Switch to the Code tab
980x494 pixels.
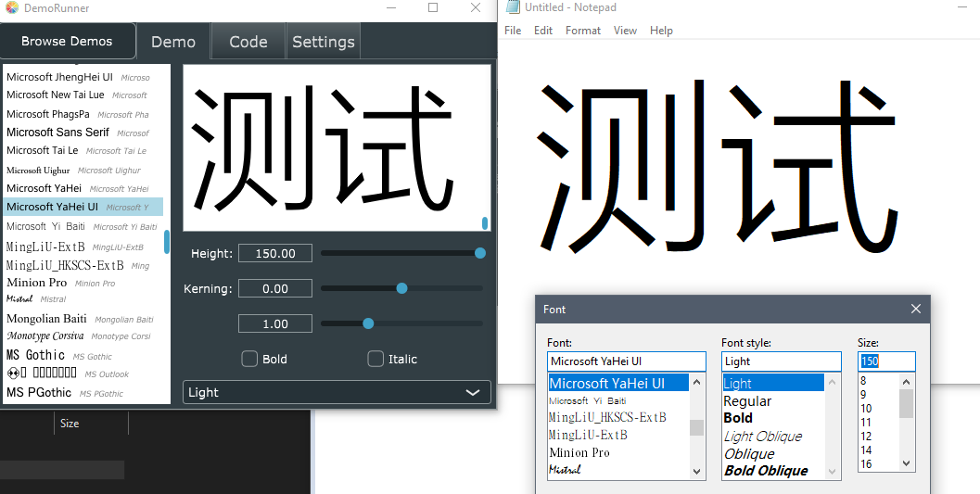(x=248, y=41)
